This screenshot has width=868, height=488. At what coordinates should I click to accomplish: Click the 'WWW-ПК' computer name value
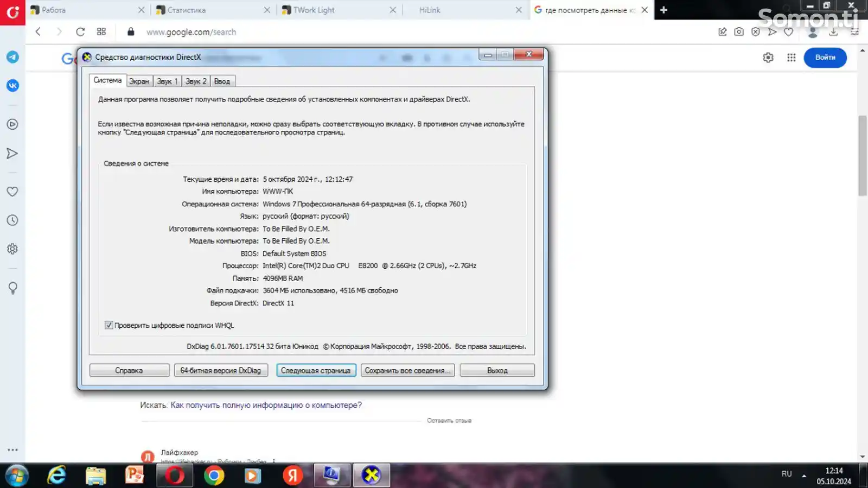278,192
